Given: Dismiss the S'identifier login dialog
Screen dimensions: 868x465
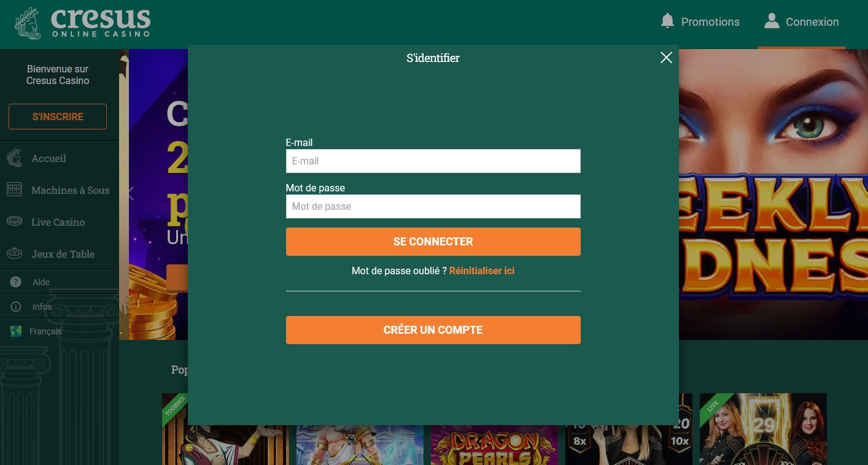Looking at the screenshot, I should 666,58.
